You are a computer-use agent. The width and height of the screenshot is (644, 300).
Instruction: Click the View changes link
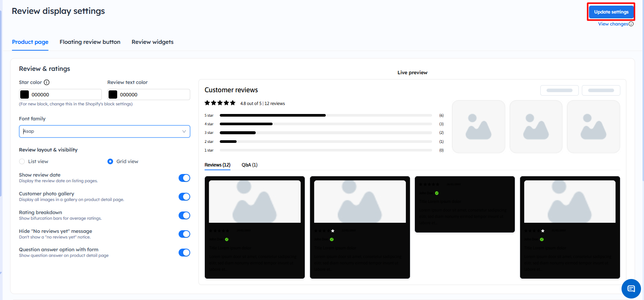613,24
